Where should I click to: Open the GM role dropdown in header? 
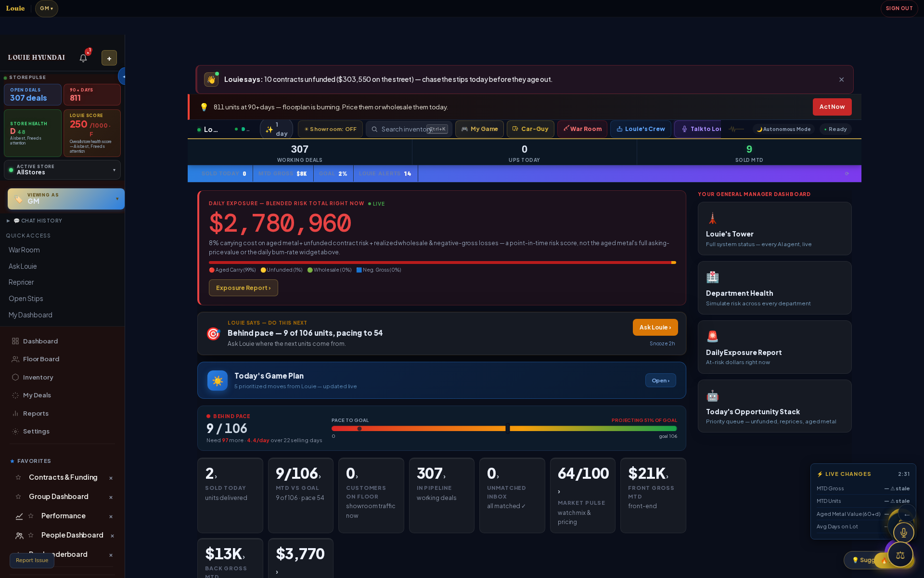(47, 8)
